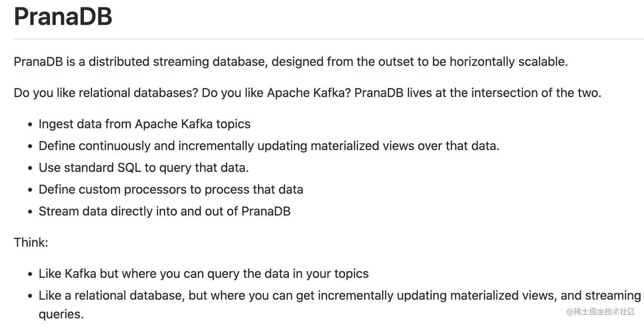This screenshot has height=325, width=644.
Task: Click the bullet dot before "Ingest data"
Action: pos(30,125)
